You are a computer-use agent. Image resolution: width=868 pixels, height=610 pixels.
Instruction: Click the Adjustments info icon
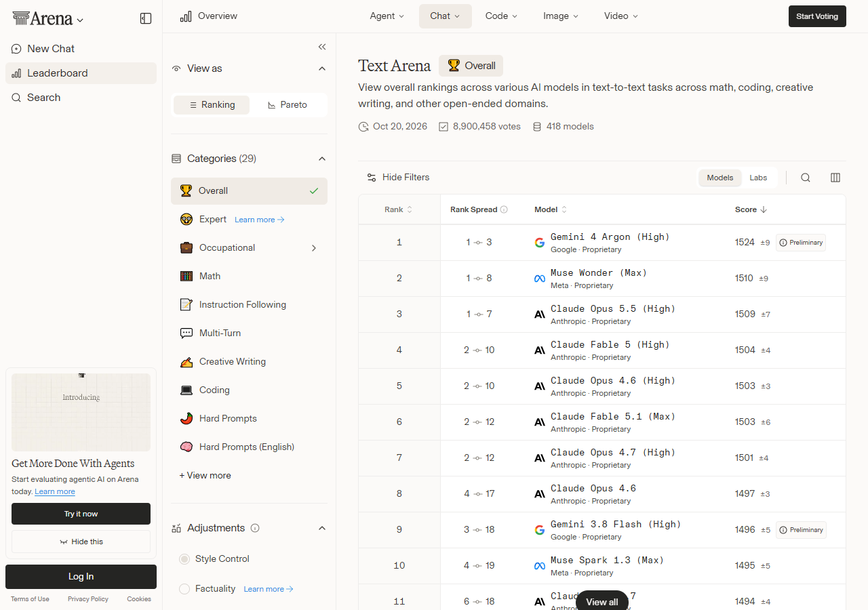pos(255,528)
